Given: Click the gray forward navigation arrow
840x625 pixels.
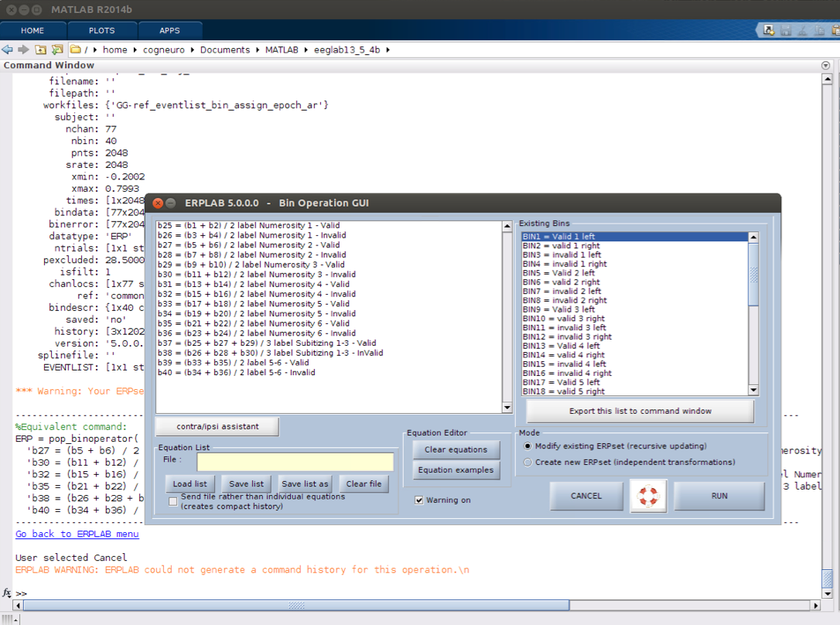Looking at the screenshot, I should (23, 50).
